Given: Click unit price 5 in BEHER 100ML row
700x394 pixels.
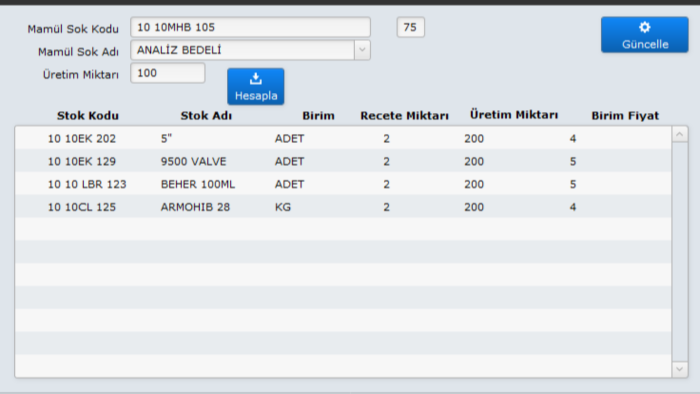Looking at the screenshot, I should point(573,184).
